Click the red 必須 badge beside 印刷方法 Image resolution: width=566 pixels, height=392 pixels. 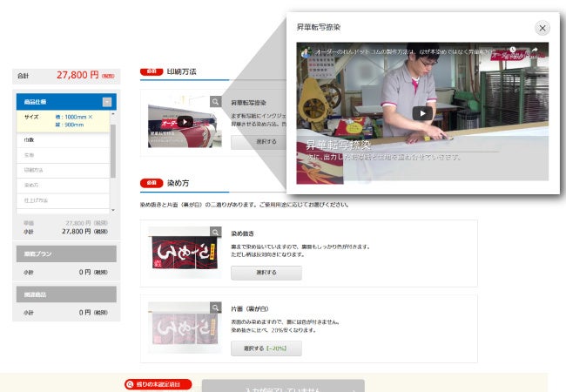152,71
